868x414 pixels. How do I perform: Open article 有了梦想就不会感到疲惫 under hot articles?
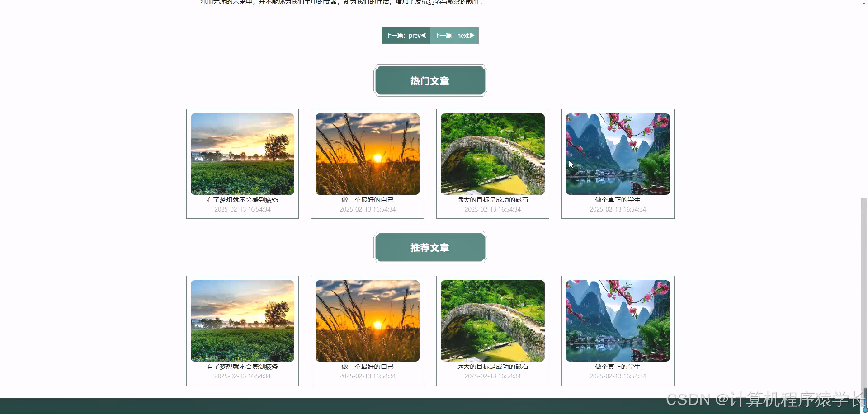tap(242, 200)
